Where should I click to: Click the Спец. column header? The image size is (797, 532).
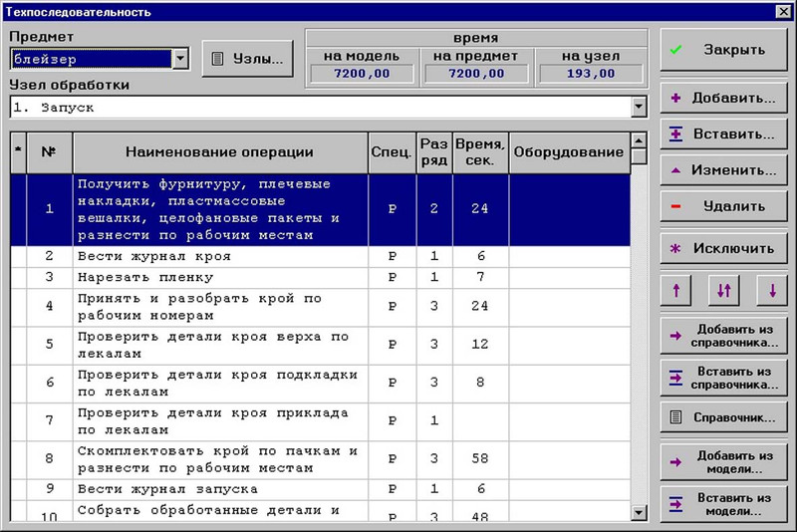click(392, 151)
